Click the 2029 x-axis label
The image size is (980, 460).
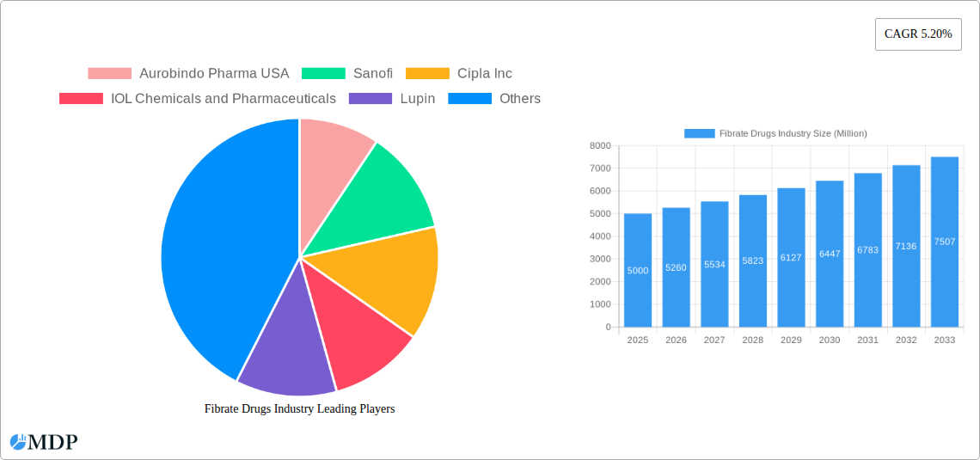click(x=791, y=340)
